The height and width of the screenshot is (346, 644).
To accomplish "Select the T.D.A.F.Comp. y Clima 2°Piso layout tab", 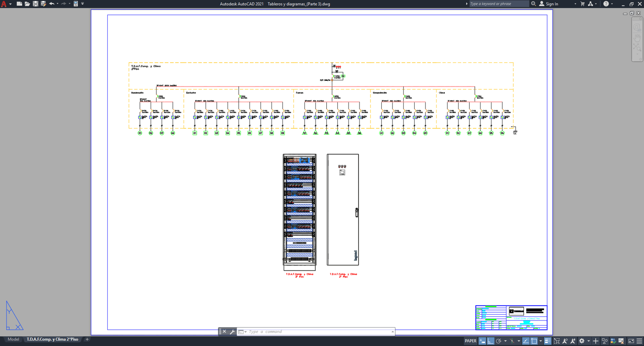I will pos(52,340).
